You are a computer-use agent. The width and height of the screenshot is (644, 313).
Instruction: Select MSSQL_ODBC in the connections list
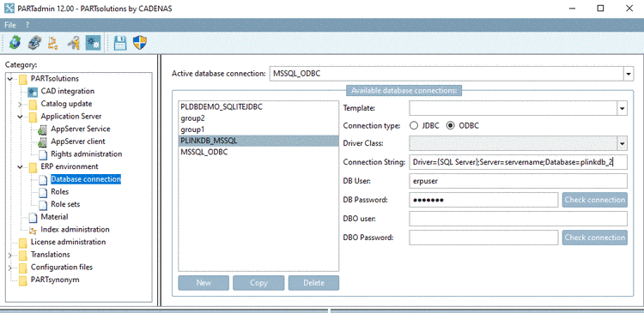[258, 152]
